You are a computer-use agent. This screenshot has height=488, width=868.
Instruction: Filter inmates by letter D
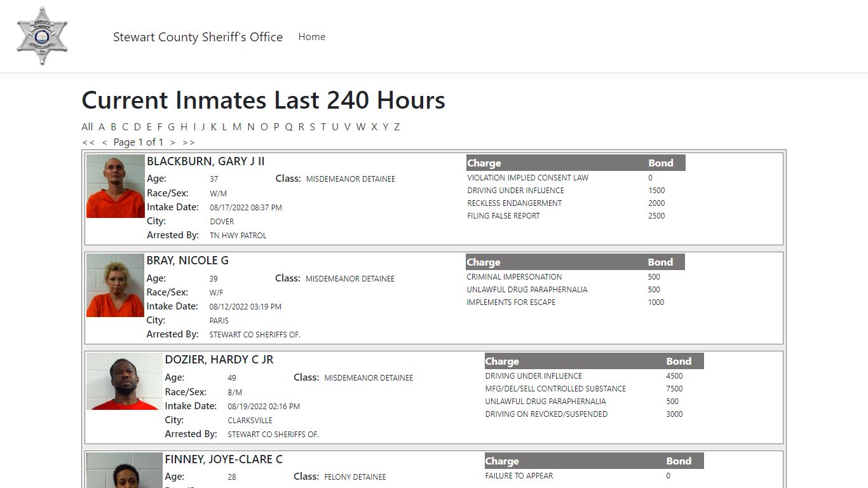[x=137, y=126]
